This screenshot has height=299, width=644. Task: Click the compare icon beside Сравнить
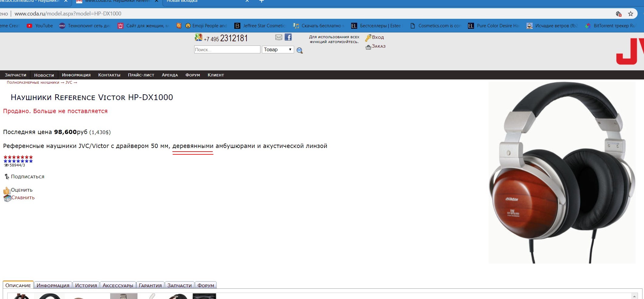tap(7, 198)
